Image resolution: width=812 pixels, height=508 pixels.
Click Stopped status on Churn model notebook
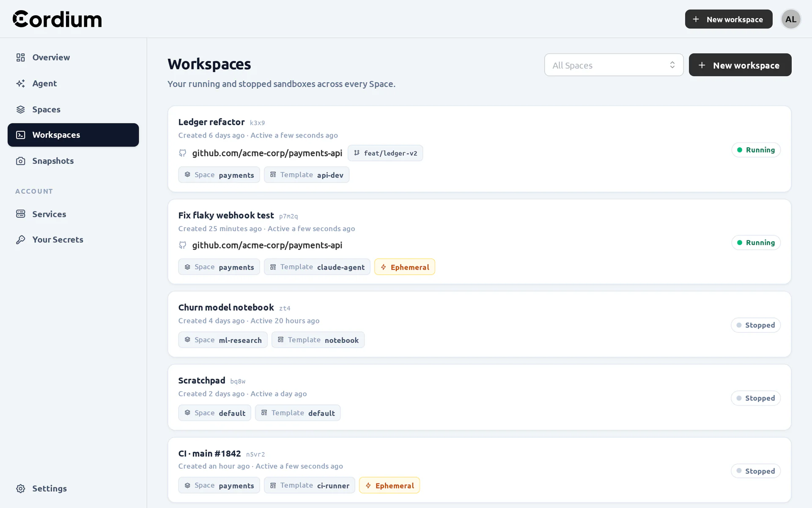755,325
